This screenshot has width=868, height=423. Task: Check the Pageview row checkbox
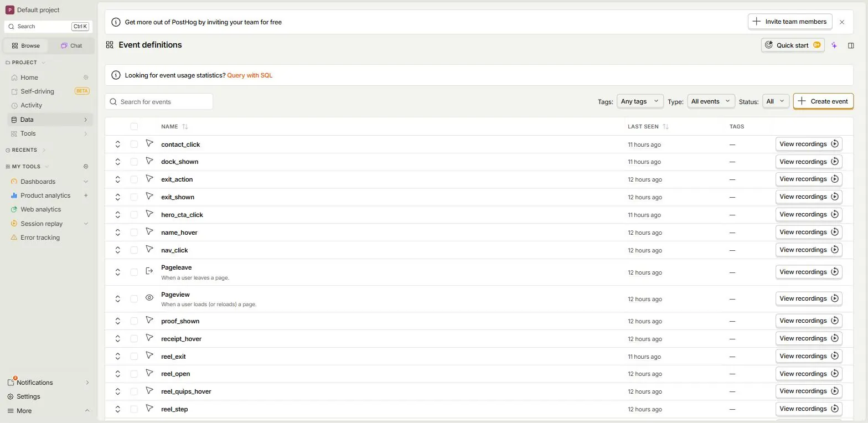coord(134,299)
